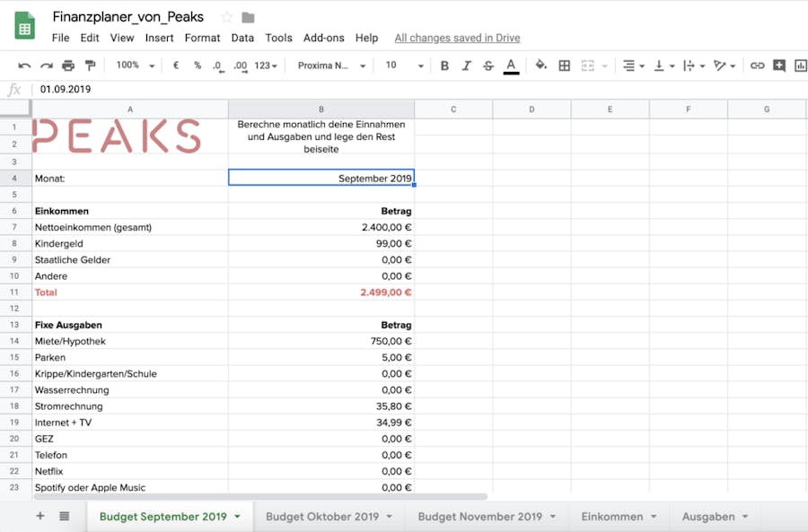Viewport: 808px width, 532px height.
Task: Select the paint format roller
Action: pos(90,65)
